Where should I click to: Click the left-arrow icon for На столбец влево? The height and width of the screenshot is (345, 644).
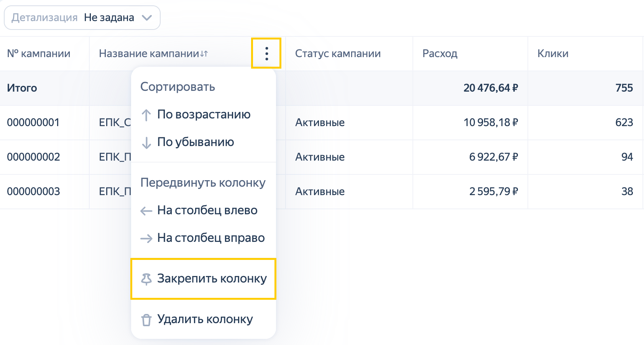146,210
